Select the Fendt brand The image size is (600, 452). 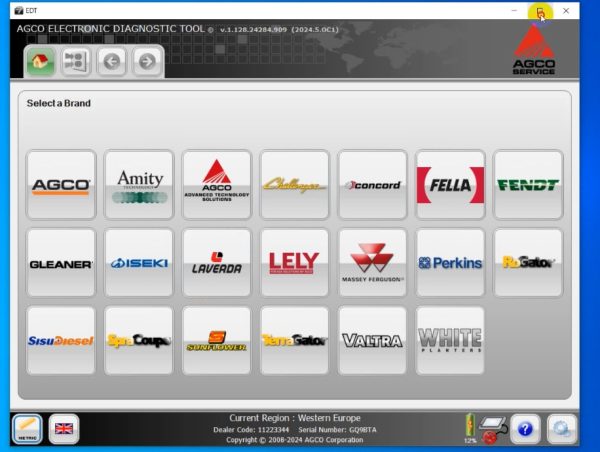coord(528,185)
